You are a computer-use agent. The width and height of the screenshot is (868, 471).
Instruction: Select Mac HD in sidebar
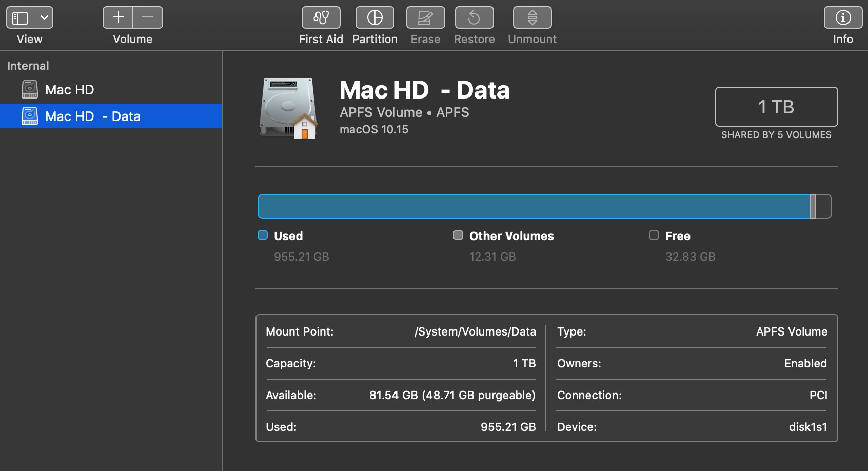pyautogui.click(x=69, y=90)
